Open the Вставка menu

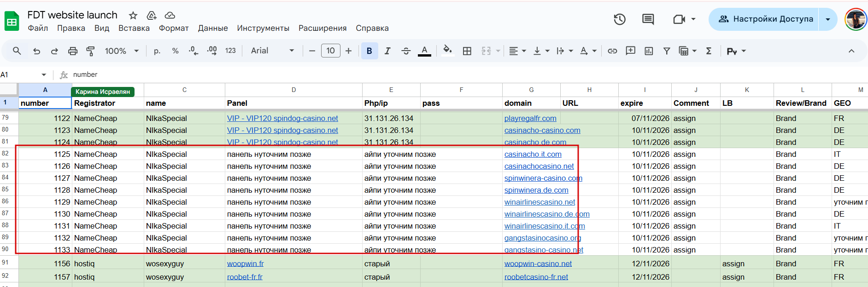(134, 28)
